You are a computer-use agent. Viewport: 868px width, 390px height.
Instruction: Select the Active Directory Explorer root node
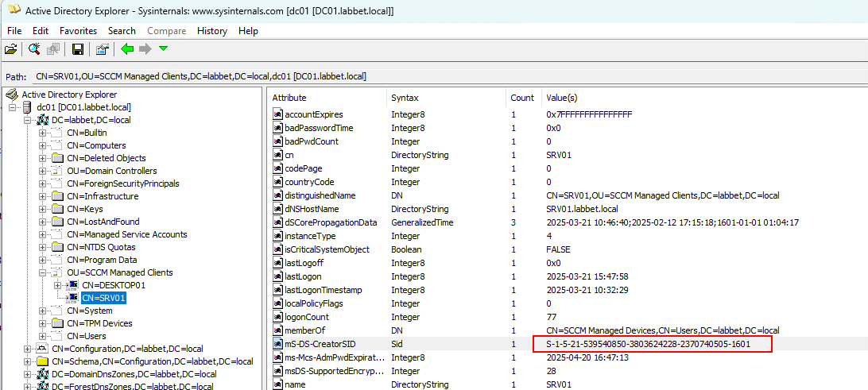[69, 95]
